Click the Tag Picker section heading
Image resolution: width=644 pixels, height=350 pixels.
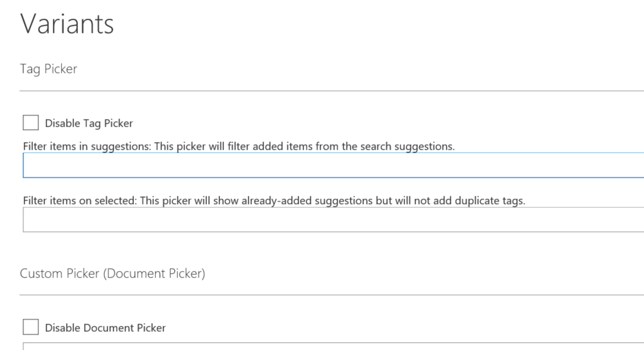pos(48,69)
